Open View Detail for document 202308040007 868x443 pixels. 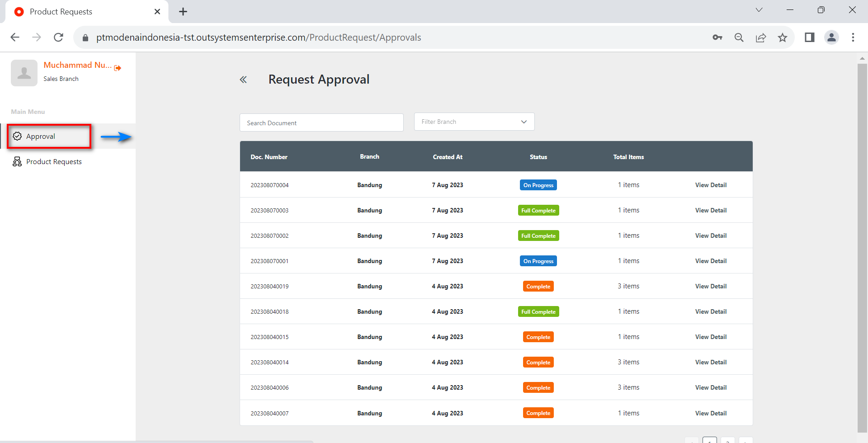point(711,414)
